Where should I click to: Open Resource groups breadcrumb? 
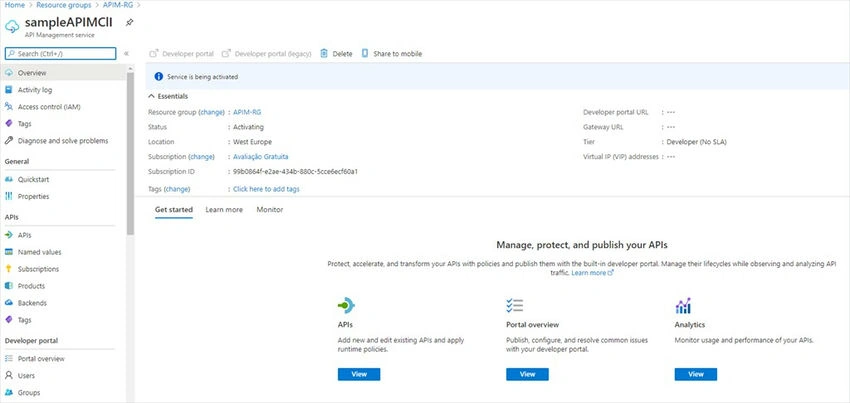pos(65,4)
